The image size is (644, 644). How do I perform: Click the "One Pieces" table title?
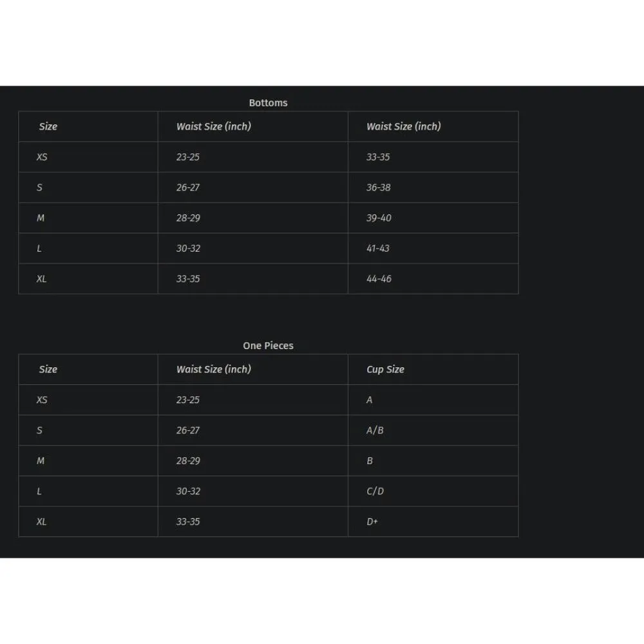coord(268,346)
